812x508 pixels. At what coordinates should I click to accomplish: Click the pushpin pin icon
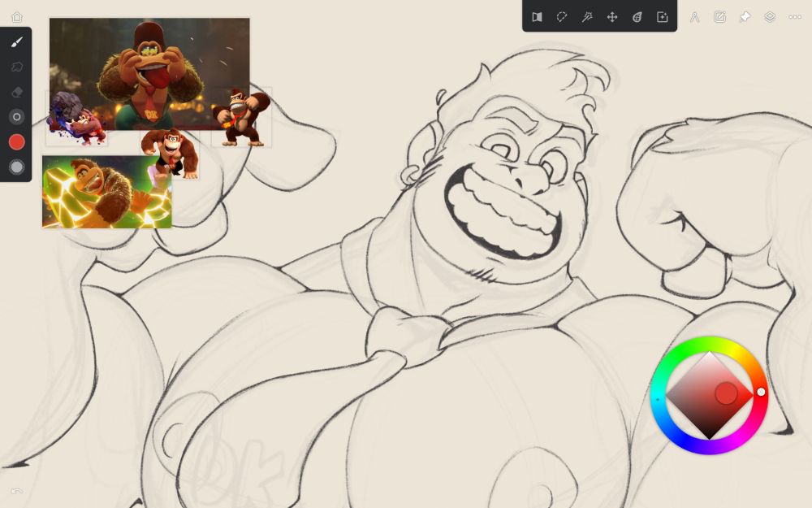[x=745, y=17]
